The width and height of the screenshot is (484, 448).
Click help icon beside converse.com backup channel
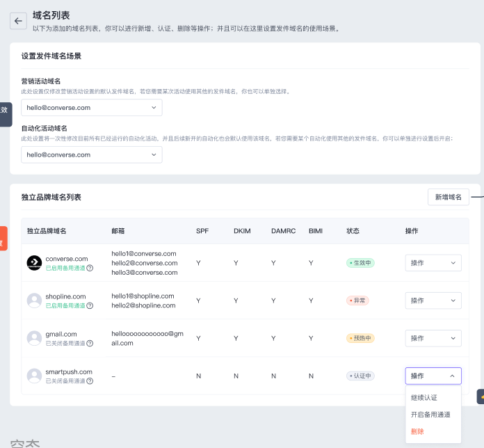point(90,268)
